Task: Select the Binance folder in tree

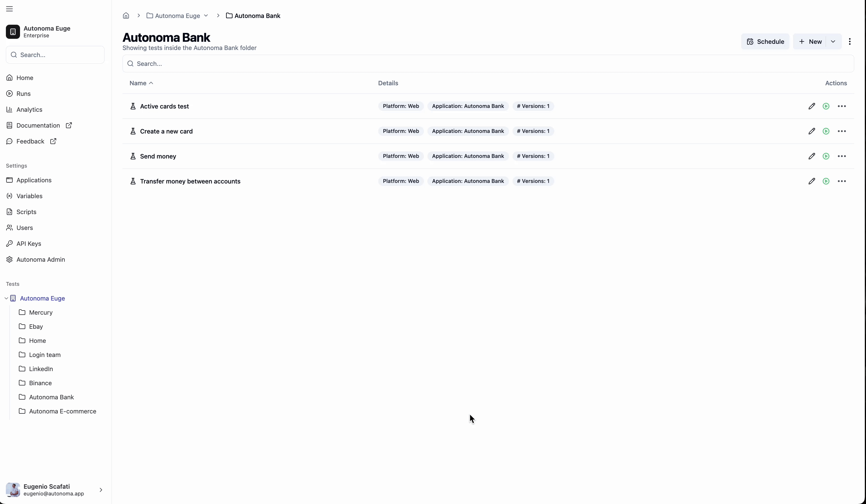Action: pyautogui.click(x=40, y=383)
